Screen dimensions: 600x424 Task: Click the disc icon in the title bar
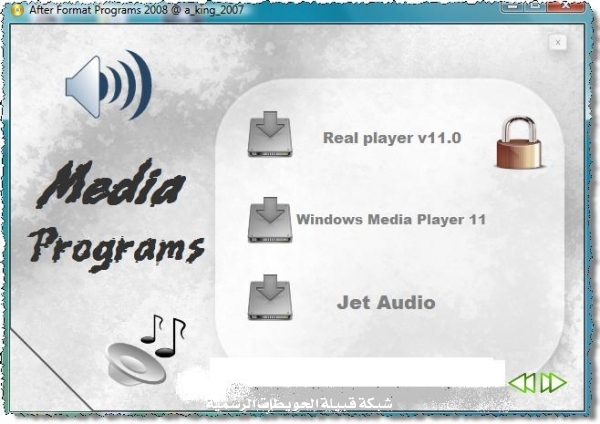point(17,10)
